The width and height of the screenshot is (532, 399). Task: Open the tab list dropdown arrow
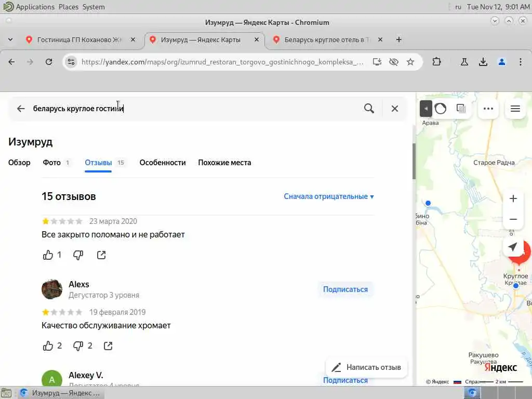pos(10,39)
